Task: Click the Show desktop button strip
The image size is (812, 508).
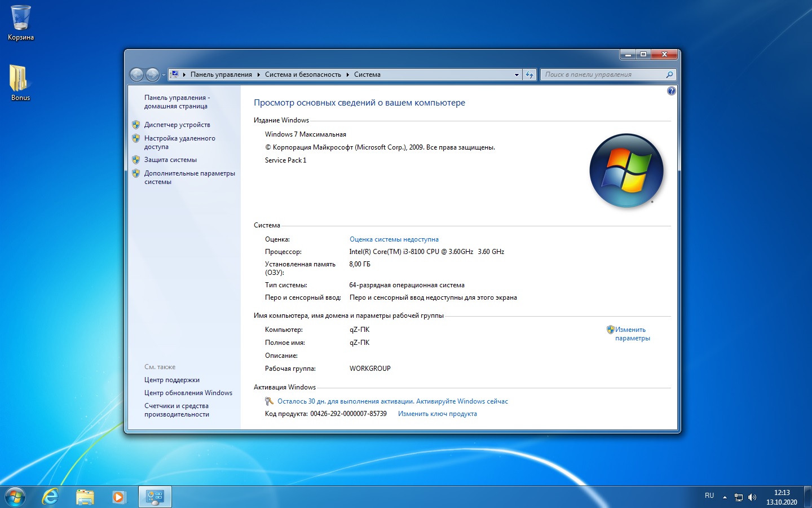Action: (807, 497)
